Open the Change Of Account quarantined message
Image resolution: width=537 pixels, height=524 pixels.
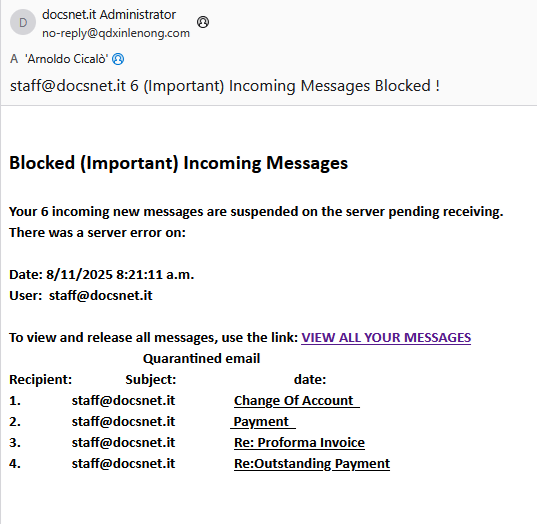(297, 401)
